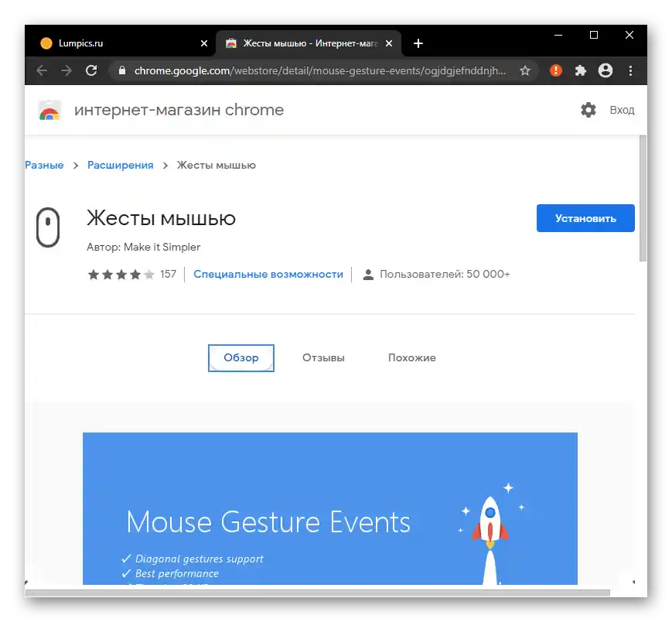Image resolution: width=672 pixels, height=622 pixels.
Task: Open the Расширения breadcrumb link
Action: (121, 165)
